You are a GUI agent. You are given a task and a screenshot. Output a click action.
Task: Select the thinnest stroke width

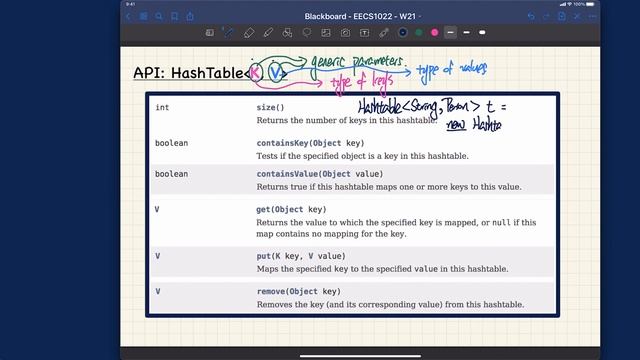[x=451, y=32]
